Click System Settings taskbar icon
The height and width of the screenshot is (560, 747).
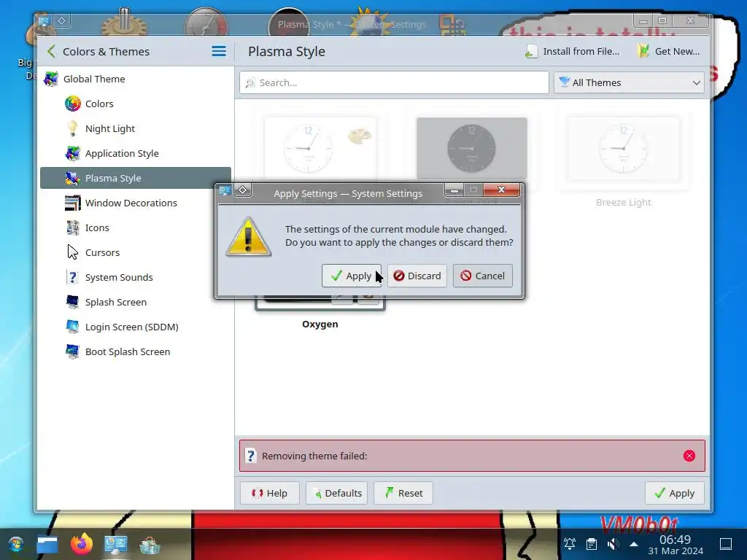(116, 544)
